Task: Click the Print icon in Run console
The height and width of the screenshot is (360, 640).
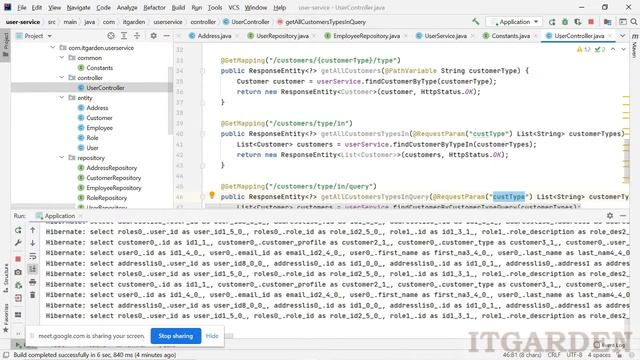Action: pos(33,282)
